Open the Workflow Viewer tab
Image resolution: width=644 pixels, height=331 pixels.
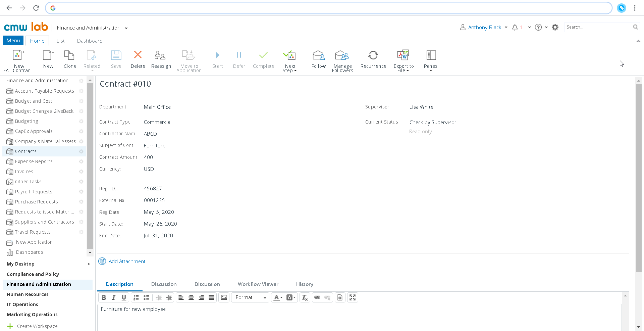(x=258, y=284)
